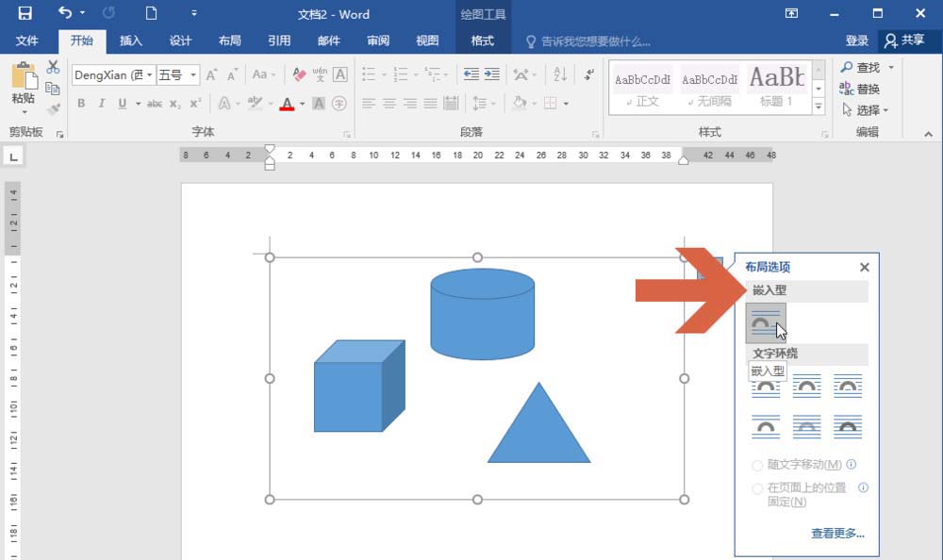
Task: Select the font color icon
Action: pyautogui.click(x=288, y=103)
